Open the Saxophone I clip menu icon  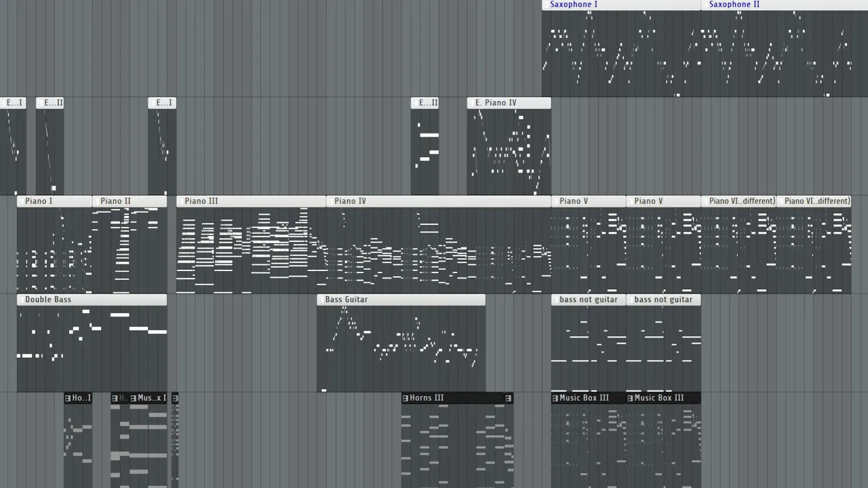546,5
